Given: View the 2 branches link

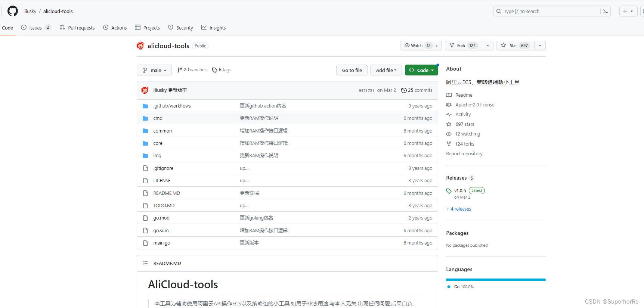Looking at the screenshot, I should pos(192,70).
